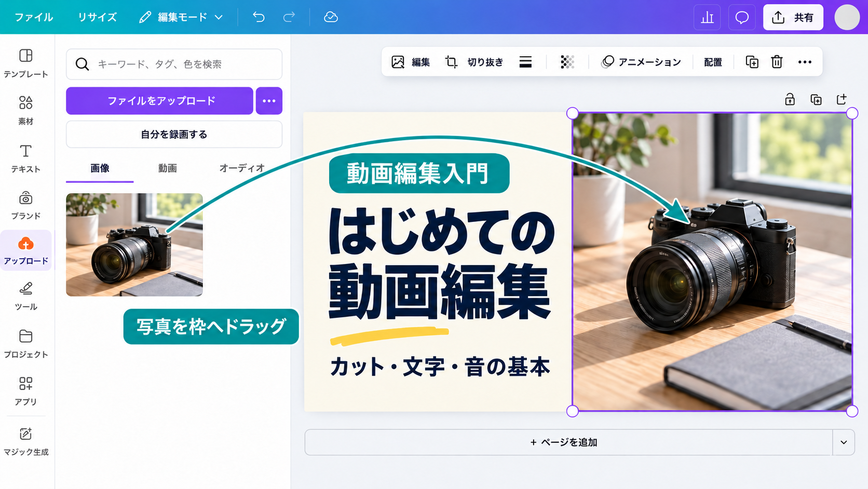The width and height of the screenshot is (868, 489).
Task: Open the transparency checkerboard icon
Action: [567, 62]
